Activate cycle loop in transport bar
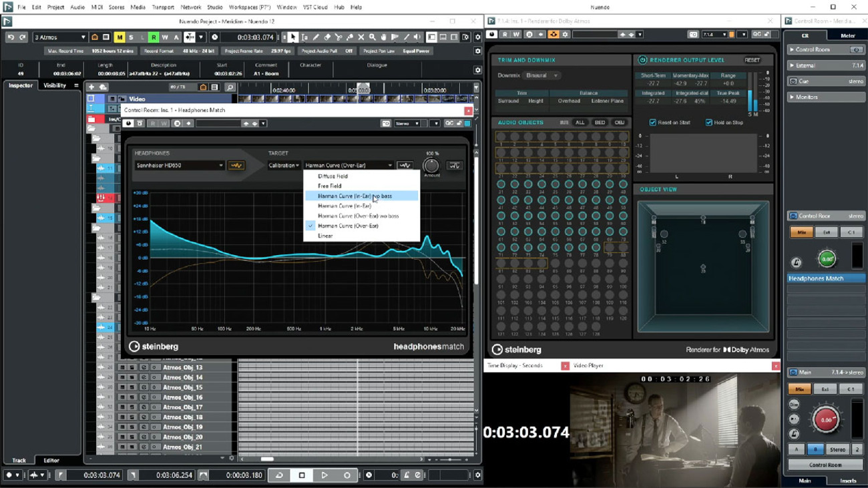The height and width of the screenshot is (488, 868). 279,475
